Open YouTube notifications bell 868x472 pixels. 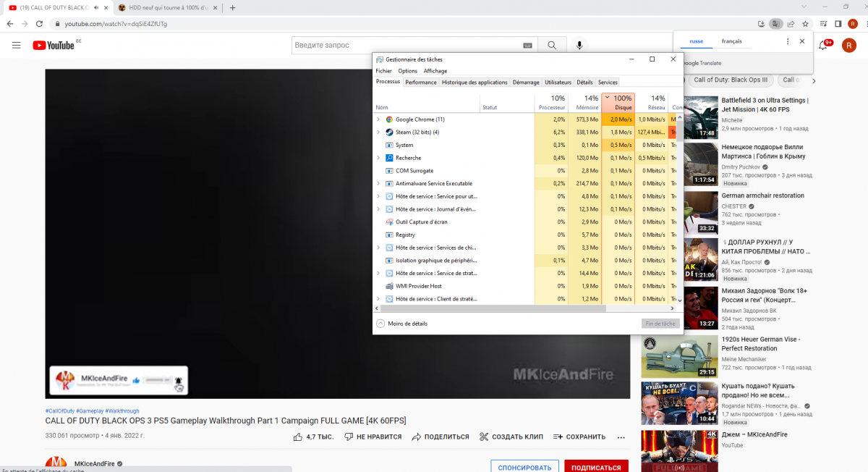point(823,46)
